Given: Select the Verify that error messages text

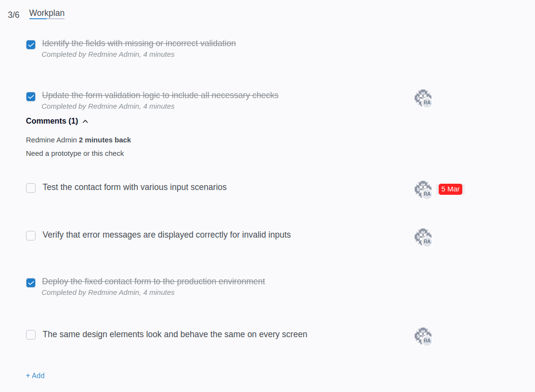Looking at the screenshot, I should (x=167, y=235).
